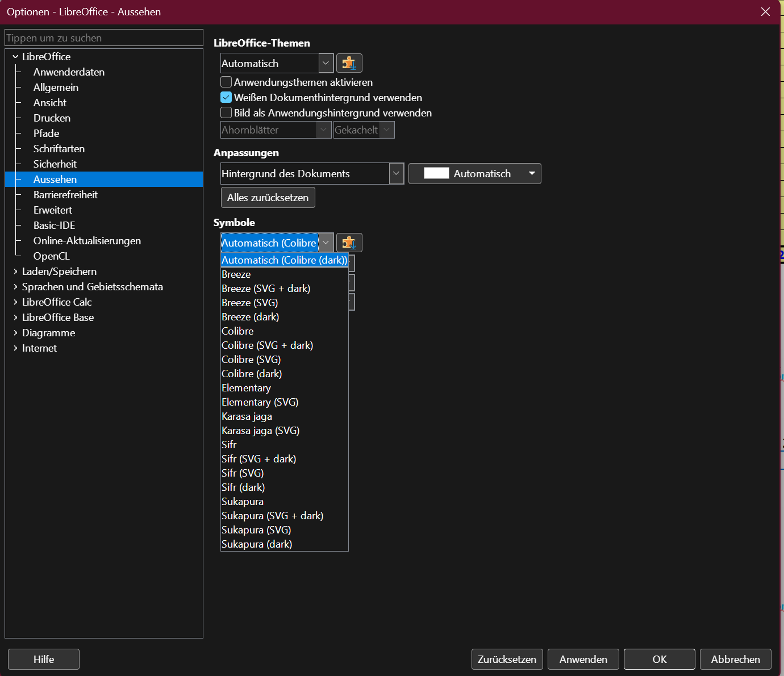784x676 pixels.
Task: Open OpenCL settings
Action: (51, 256)
